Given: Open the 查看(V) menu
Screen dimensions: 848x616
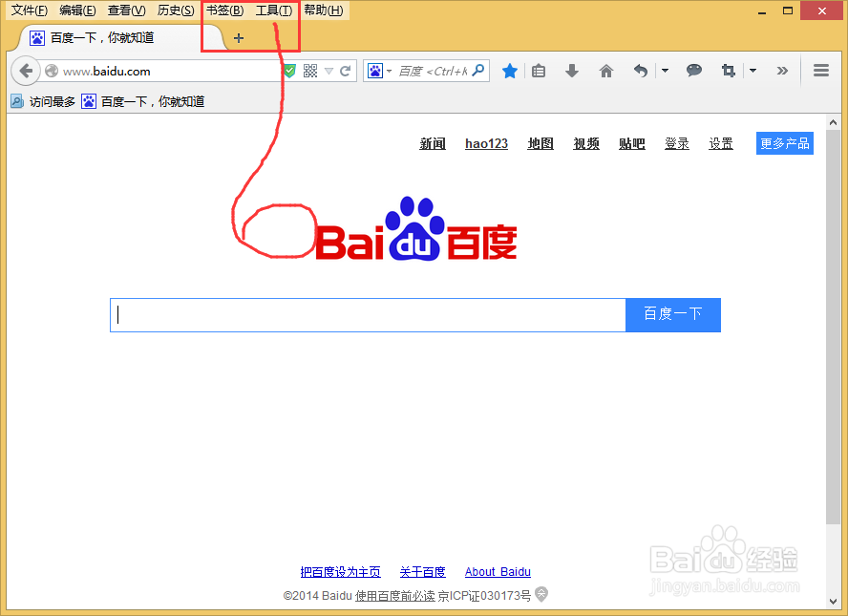Looking at the screenshot, I should click(127, 11).
